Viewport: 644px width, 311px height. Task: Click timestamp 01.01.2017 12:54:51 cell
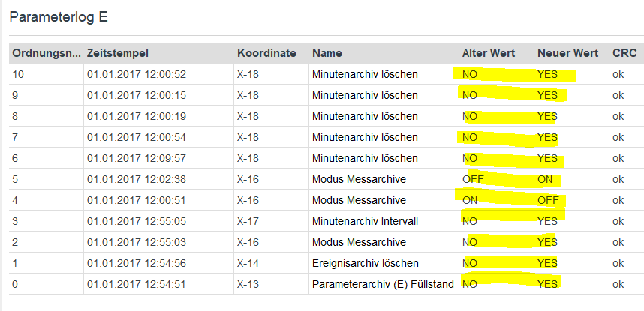coord(137,284)
